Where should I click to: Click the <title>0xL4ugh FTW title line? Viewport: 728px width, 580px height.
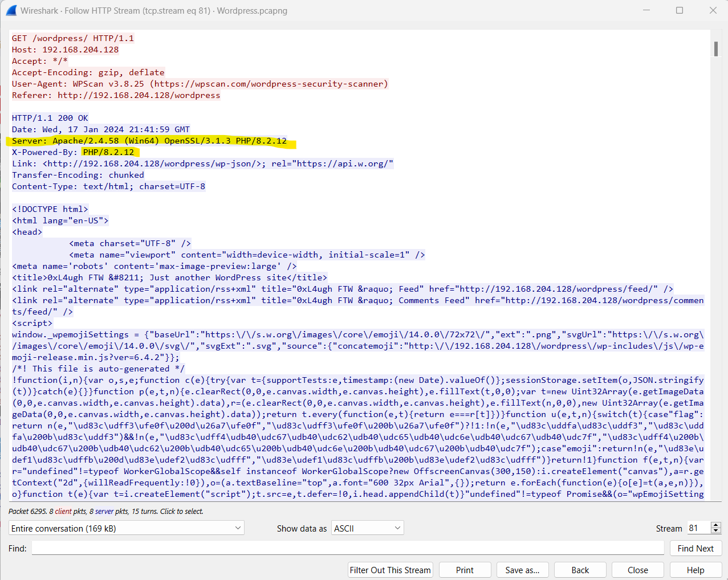pos(170,277)
